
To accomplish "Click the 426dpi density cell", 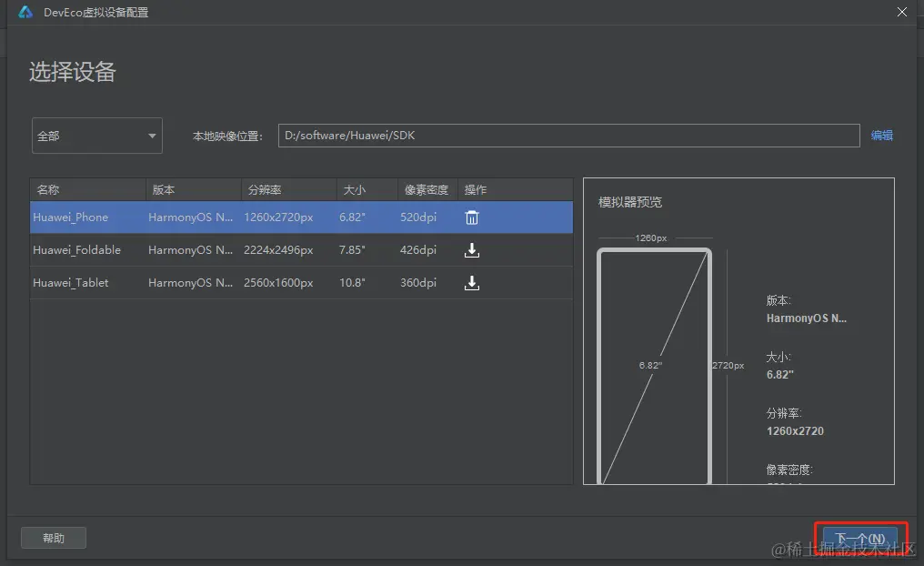I will click(418, 250).
